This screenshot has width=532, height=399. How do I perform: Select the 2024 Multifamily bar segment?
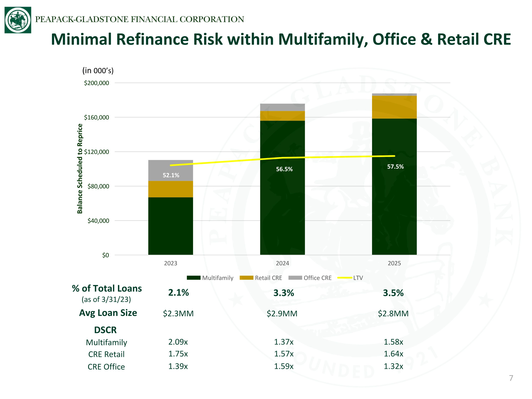click(282, 188)
